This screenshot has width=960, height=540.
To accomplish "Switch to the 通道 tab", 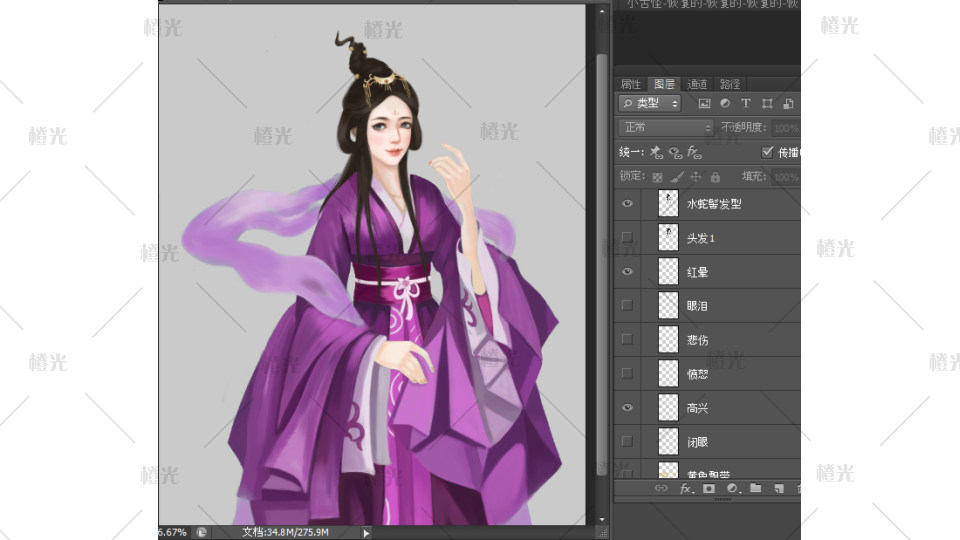I will click(697, 84).
